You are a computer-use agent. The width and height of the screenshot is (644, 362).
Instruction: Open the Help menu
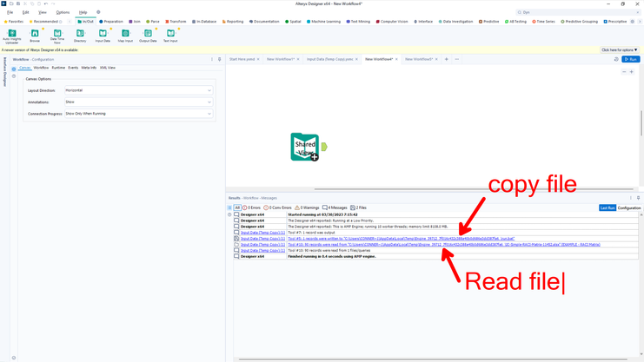point(83,12)
